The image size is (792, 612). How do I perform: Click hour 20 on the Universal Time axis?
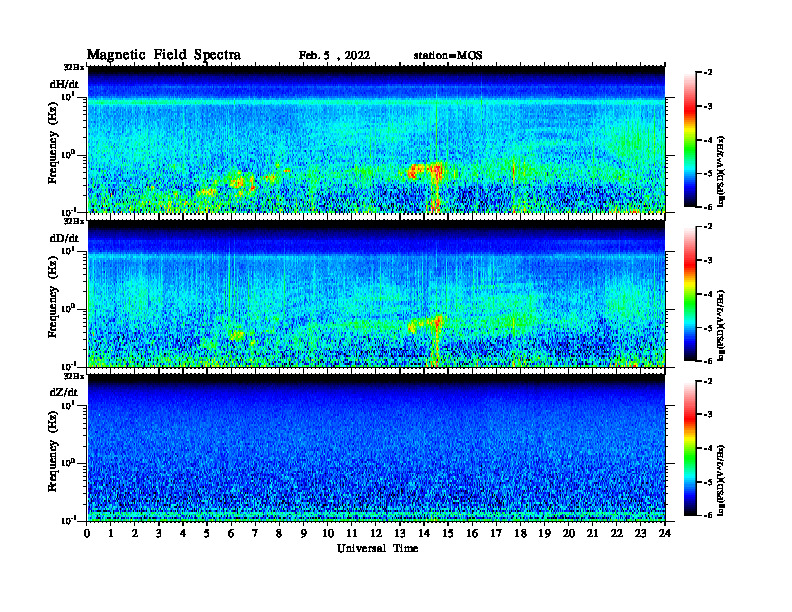tap(569, 534)
